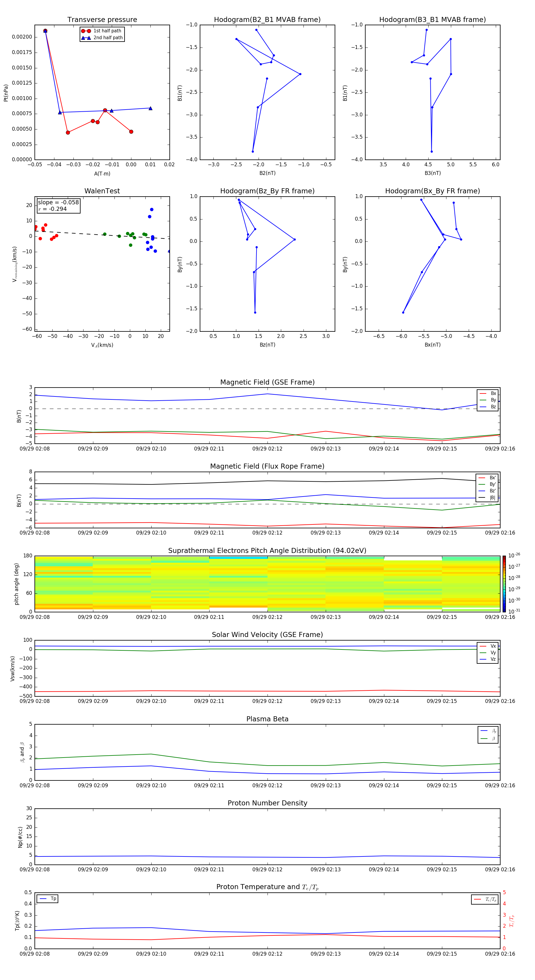
Task: Click the 'Tp(10^6K)' y-axis label
Action: pos(17,921)
